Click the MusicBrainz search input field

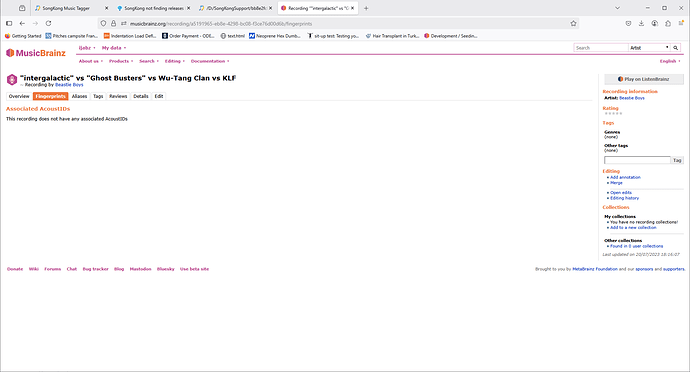601,48
